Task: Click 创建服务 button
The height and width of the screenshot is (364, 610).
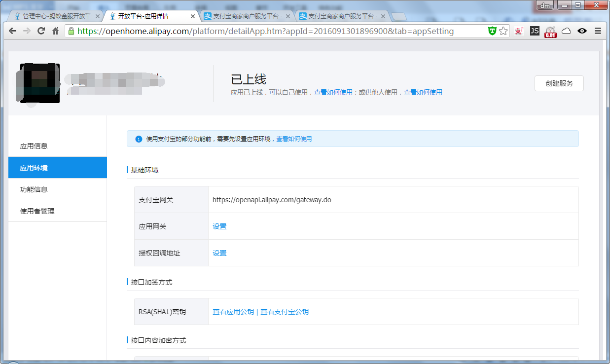Action: (x=559, y=83)
